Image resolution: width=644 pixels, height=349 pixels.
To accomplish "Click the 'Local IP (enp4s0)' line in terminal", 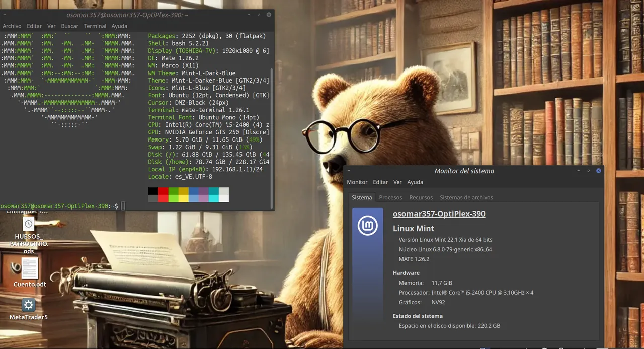I will (x=205, y=169).
